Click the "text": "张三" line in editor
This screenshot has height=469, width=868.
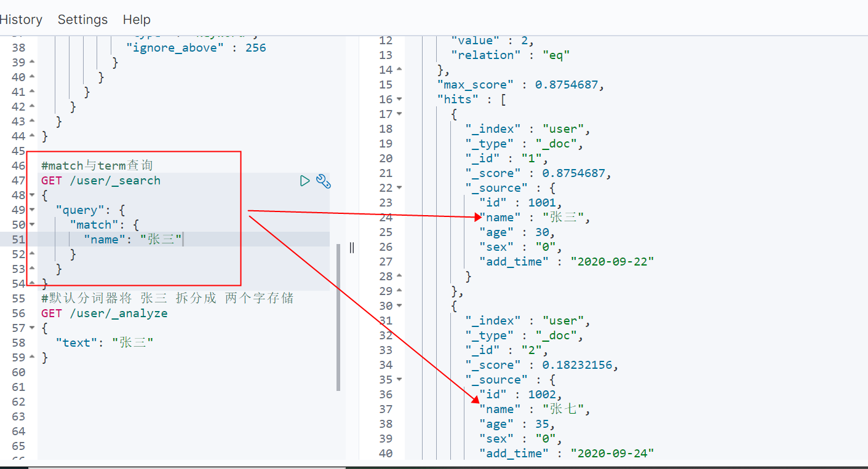point(105,343)
